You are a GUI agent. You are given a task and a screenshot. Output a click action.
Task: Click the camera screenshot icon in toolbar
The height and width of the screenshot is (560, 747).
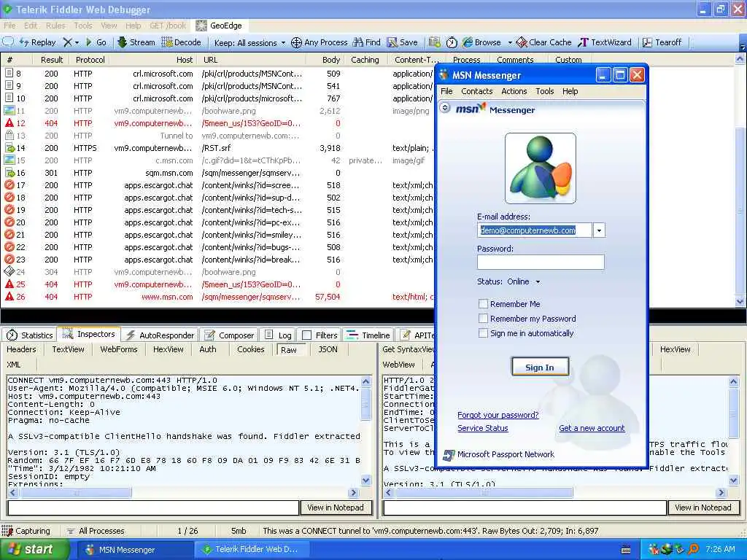coord(434,42)
